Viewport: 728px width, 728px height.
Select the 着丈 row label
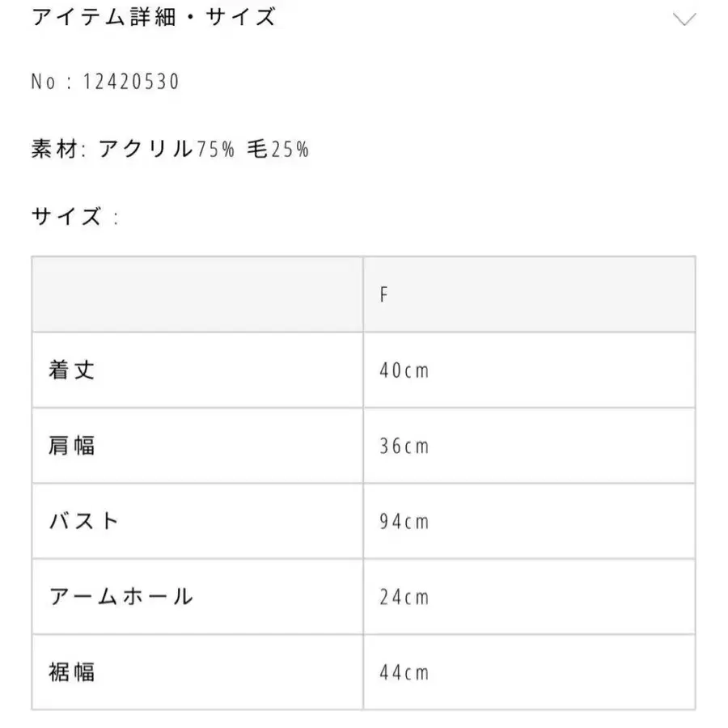[x=70, y=370]
